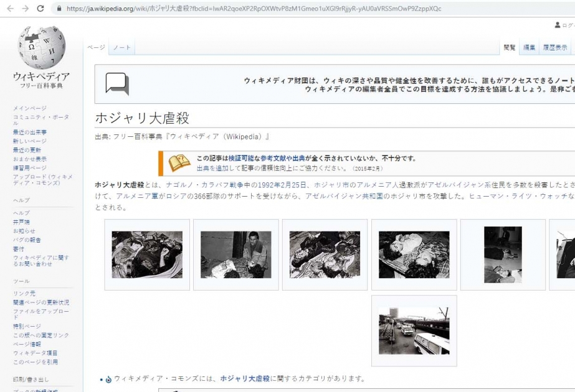Open the first gallery photo thumbnail

point(147,254)
